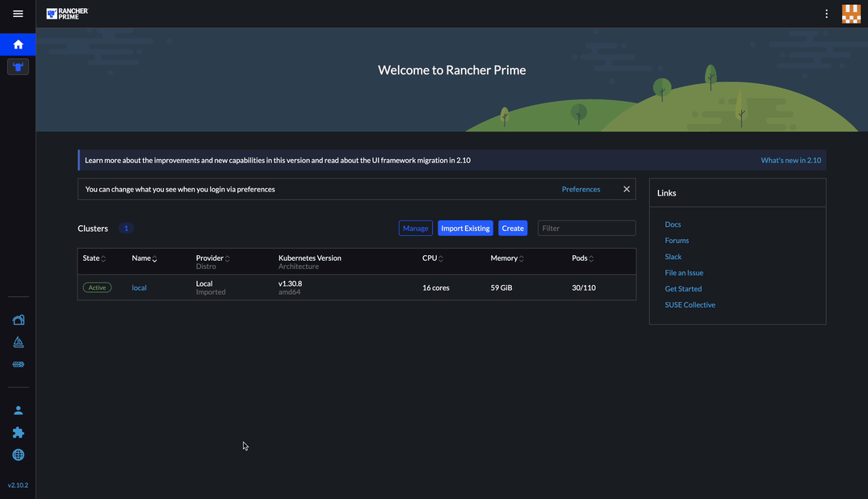Screen dimensions: 868x499
Task: Open Continuous Delivery sailboat icon in sidebar
Action: click(18, 342)
